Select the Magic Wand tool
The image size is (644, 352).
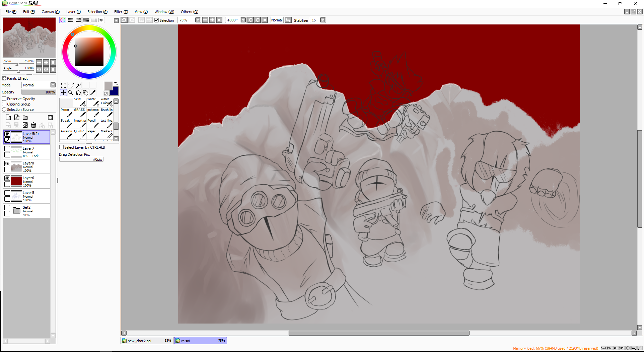(78, 85)
